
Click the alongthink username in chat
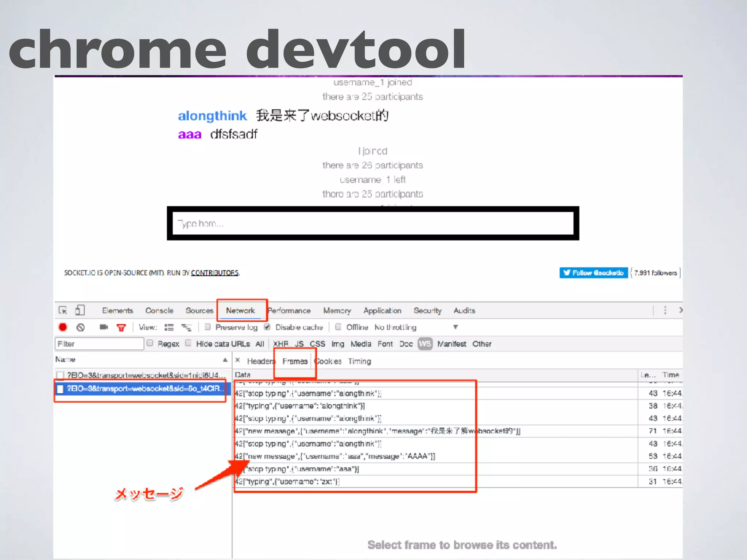[212, 116]
